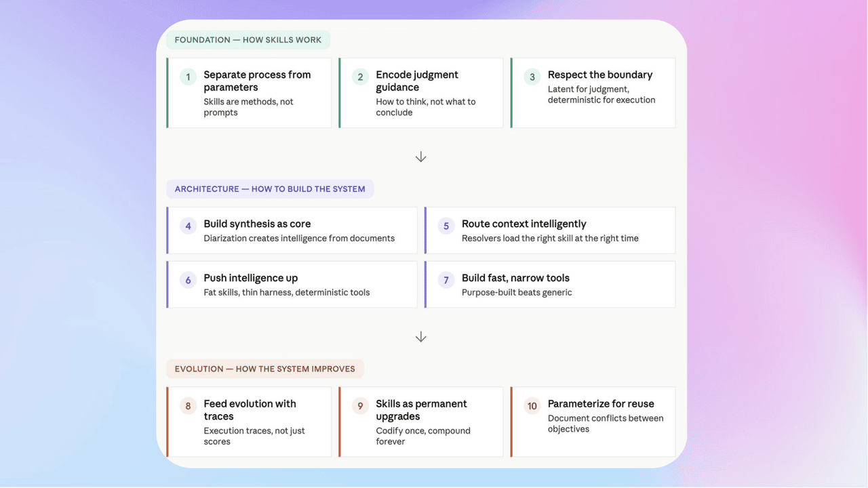The width and height of the screenshot is (868, 488).
Task: Select the Architecture — How to Build label
Action: click(270, 189)
